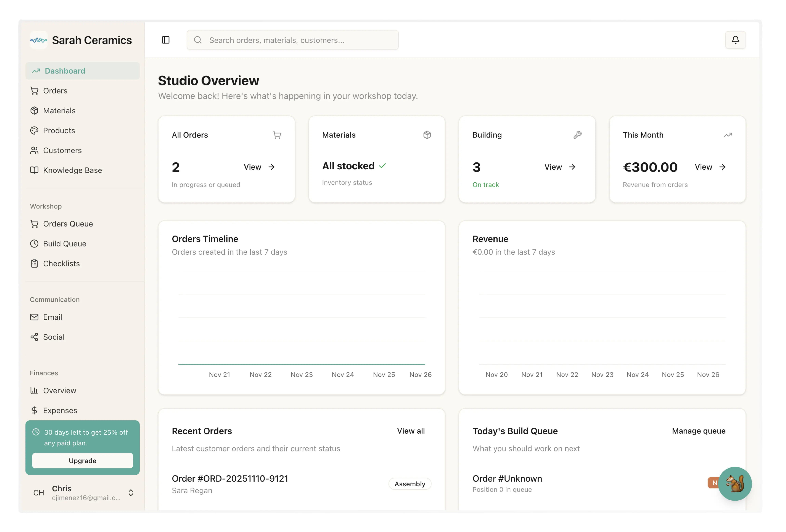Click the 'Manage queue' link

698,431
